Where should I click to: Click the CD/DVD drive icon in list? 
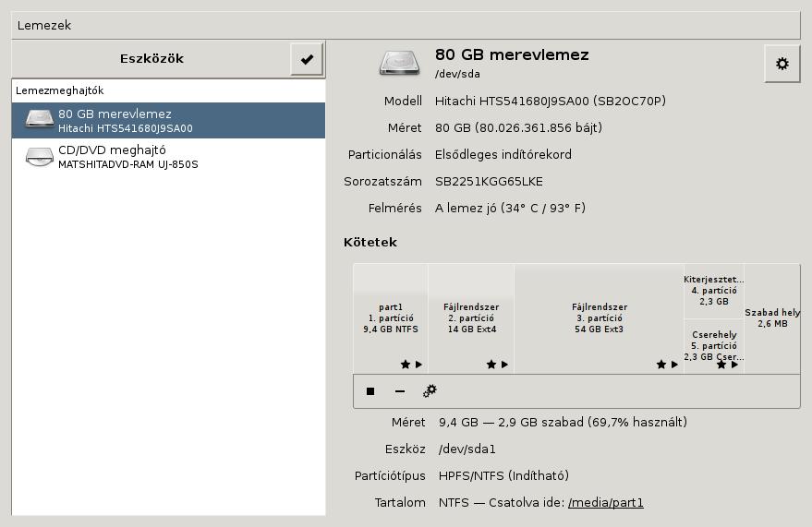tap(40, 157)
